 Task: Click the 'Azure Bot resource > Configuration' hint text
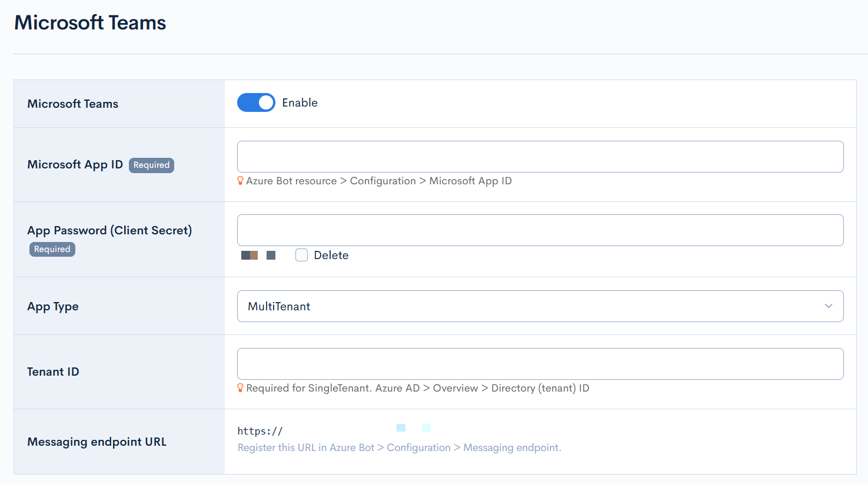coord(379,181)
